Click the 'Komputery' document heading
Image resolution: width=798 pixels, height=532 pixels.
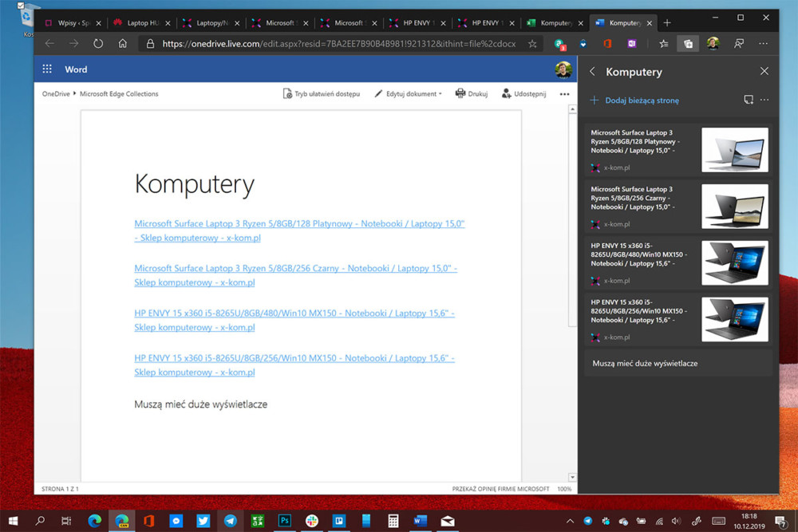[x=195, y=183]
